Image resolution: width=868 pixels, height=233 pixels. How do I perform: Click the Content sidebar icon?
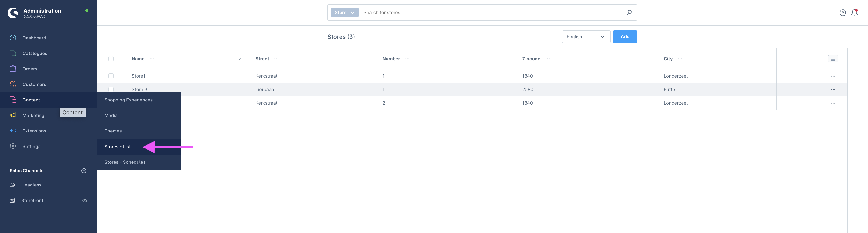point(13,100)
